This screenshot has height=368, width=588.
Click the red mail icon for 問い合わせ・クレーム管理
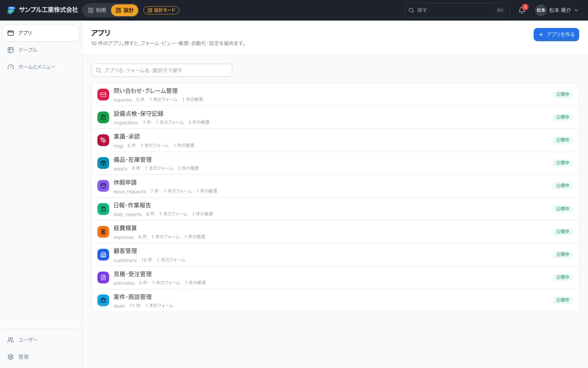tap(103, 95)
